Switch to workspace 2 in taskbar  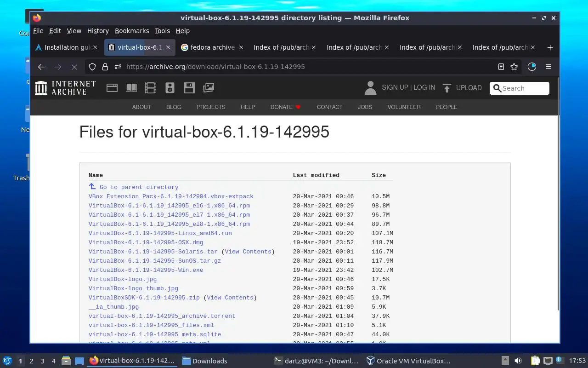[32, 361]
